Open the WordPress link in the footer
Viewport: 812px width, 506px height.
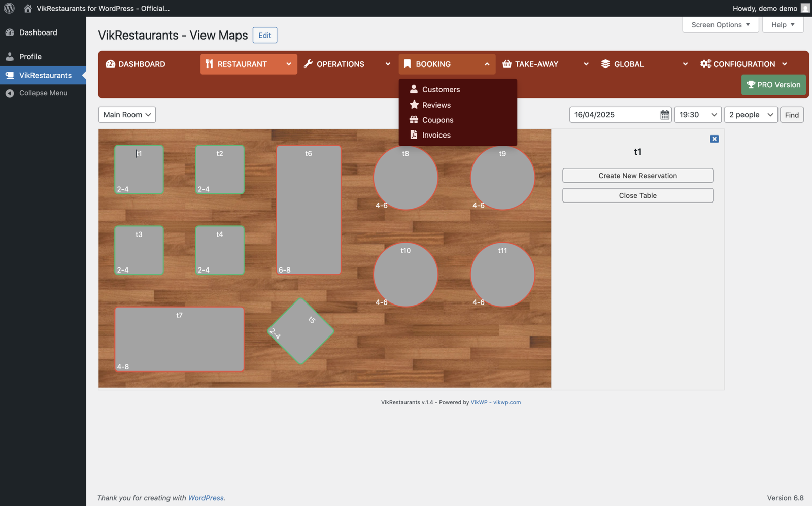coord(206,498)
